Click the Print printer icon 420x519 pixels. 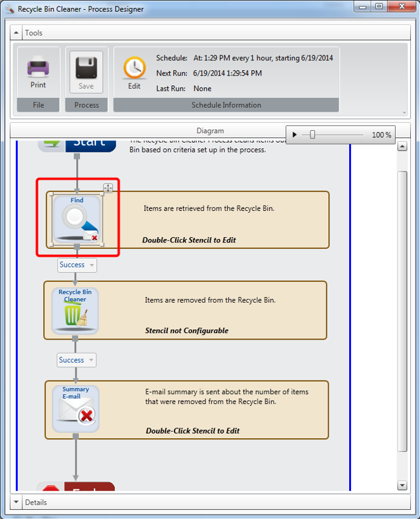pyautogui.click(x=38, y=68)
